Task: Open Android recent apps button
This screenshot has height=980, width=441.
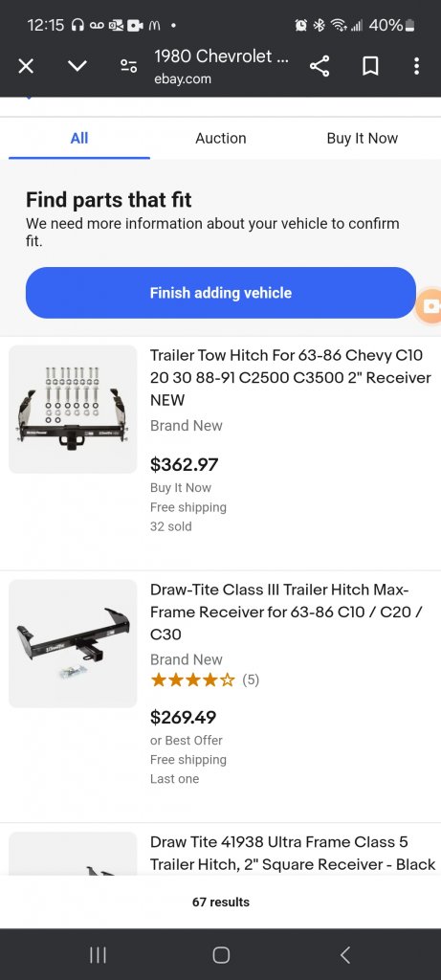Action: pos(98,954)
